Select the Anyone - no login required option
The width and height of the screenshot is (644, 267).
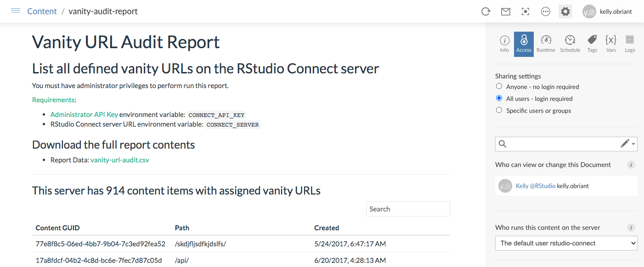pyautogui.click(x=499, y=86)
